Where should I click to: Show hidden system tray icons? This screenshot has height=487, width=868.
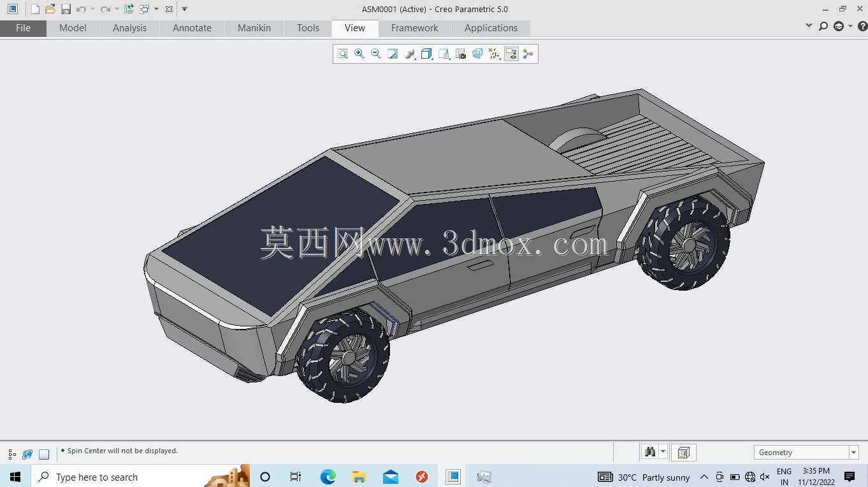point(704,477)
